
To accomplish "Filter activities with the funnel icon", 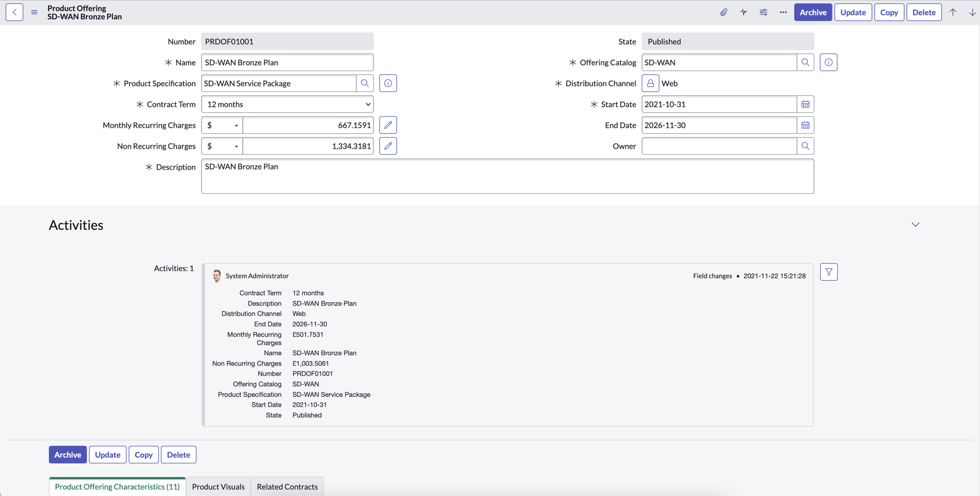I will click(829, 272).
